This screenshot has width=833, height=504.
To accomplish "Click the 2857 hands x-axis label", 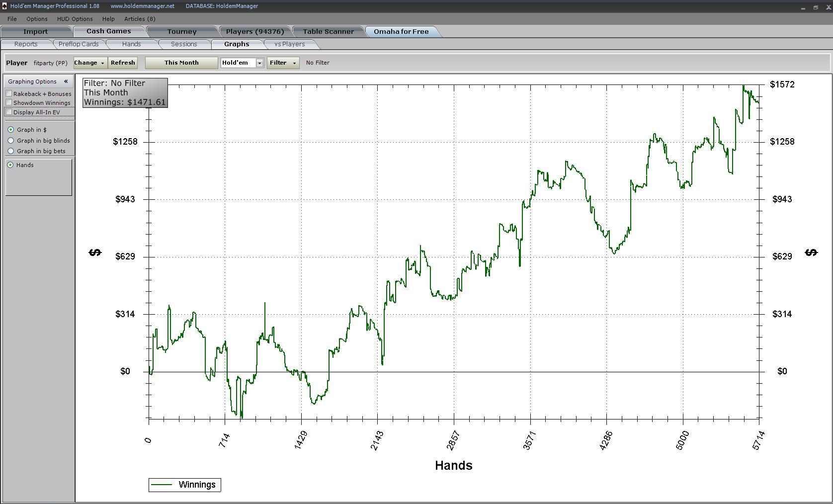I will point(454,441).
